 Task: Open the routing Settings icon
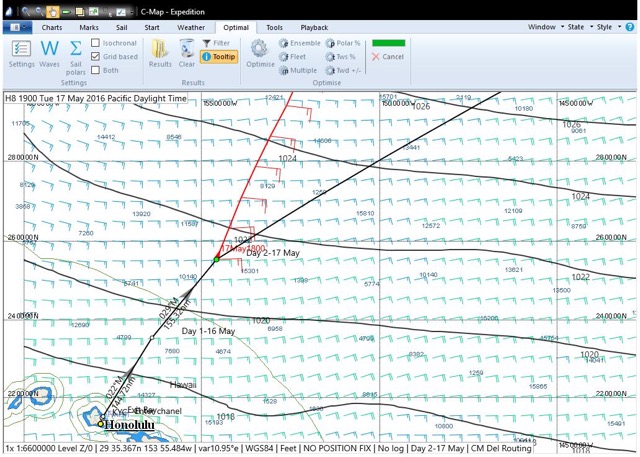(x=21, y=52)
